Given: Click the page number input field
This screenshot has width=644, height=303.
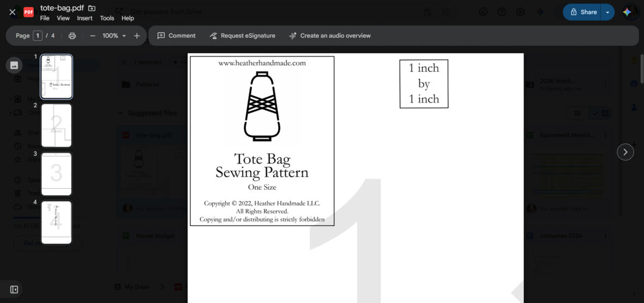Looking at the screenshot, I should click(x=38, y=36).
